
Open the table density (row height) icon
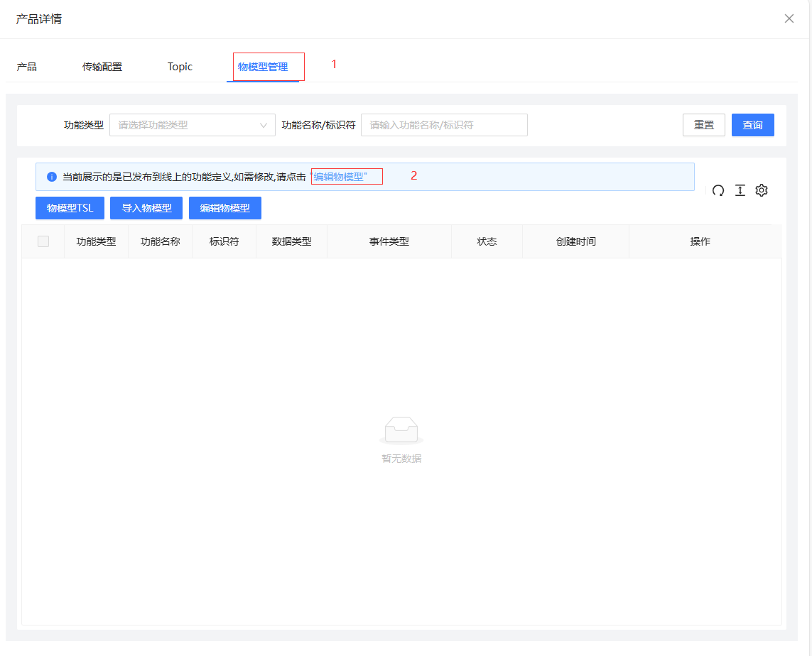740,190
